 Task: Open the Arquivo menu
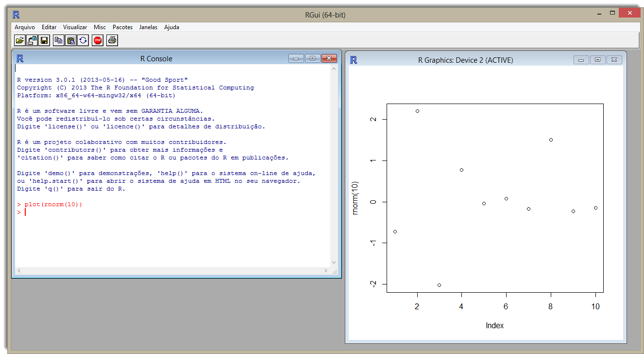coord(25,27)
